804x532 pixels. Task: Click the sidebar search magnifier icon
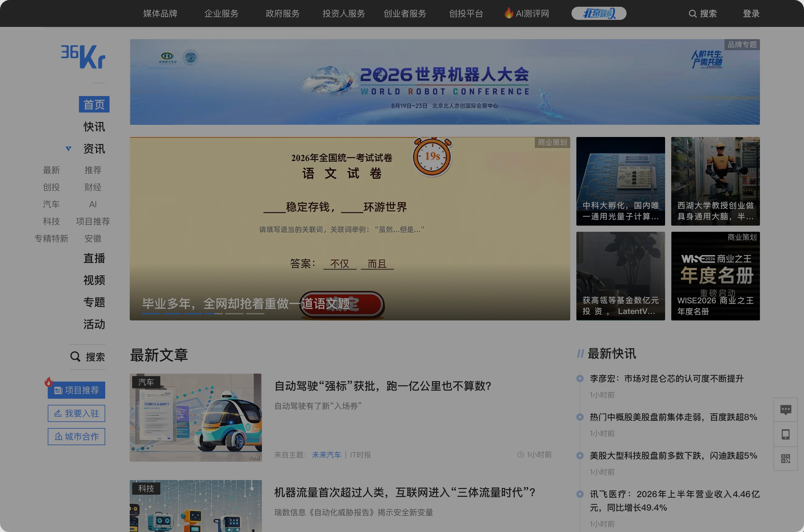click(75, 357)
